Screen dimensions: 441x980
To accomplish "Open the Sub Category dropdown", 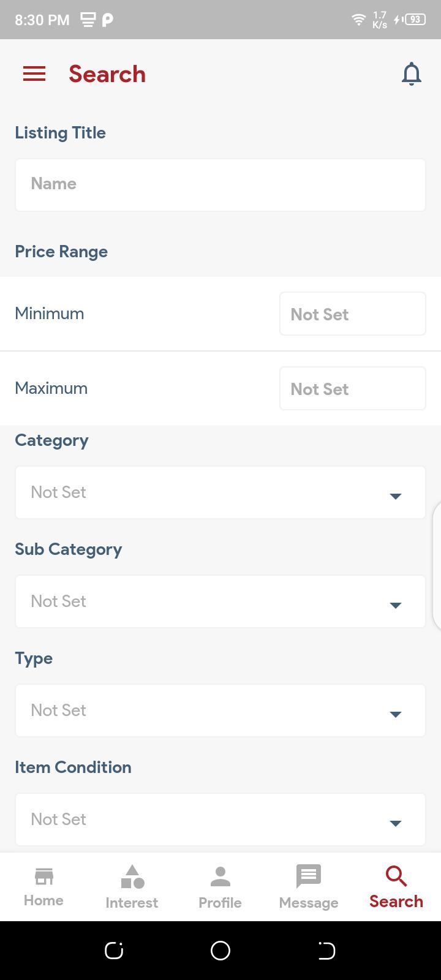I will [221, 601].
